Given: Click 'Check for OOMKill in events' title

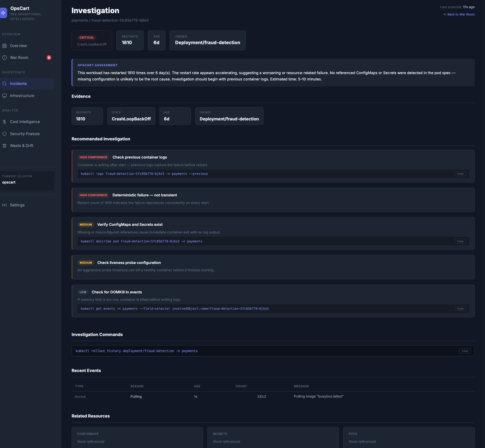Looking at the screenshot, I should click(117, 292).
